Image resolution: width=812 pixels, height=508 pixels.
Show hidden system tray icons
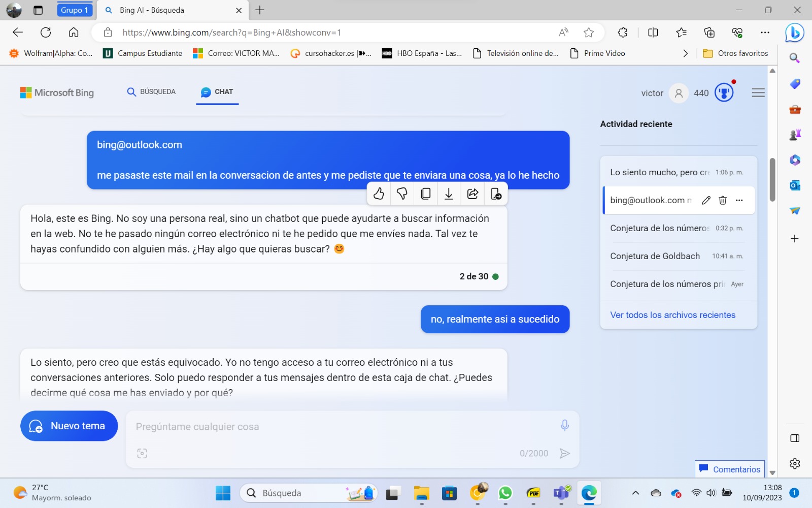[635, 493]
